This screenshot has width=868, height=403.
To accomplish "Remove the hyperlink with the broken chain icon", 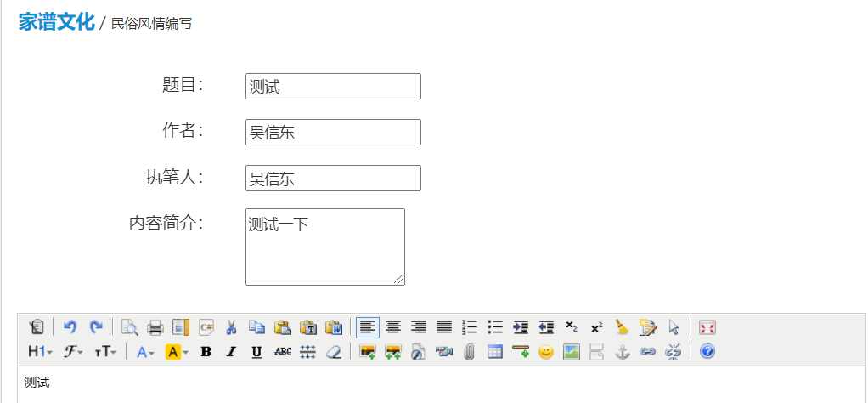I will click(x=674, y=351).
